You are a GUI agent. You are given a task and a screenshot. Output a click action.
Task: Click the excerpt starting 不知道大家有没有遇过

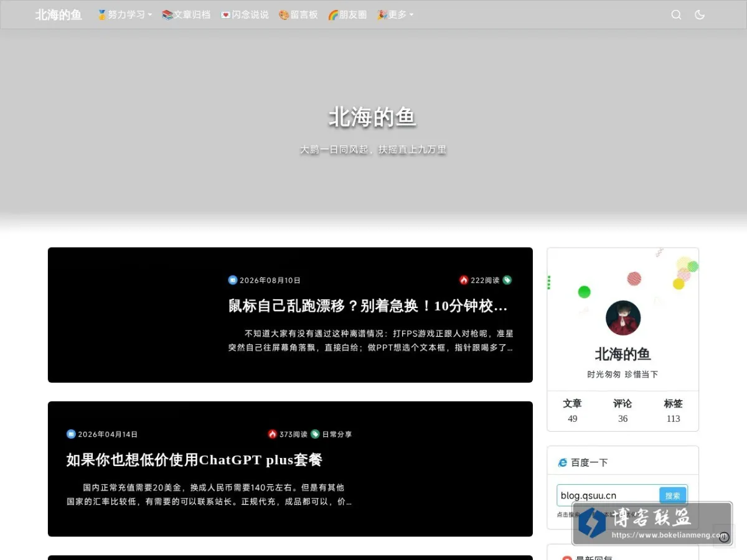coord(371,340)
